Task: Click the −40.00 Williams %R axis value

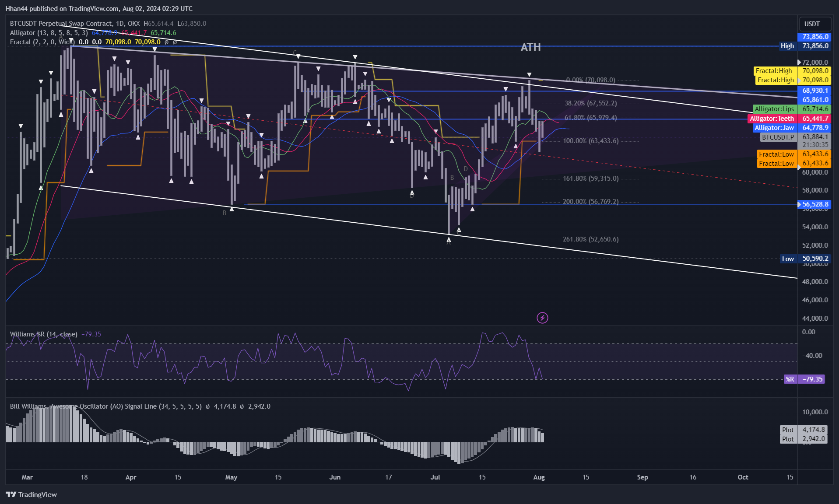Action: [812, 356]
